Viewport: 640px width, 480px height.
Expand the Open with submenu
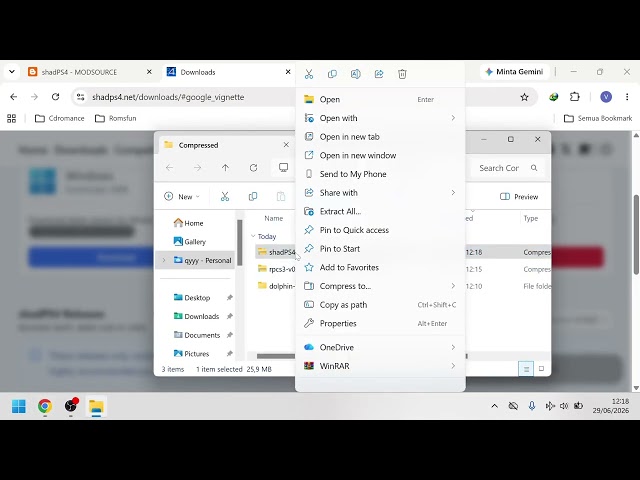380,118
